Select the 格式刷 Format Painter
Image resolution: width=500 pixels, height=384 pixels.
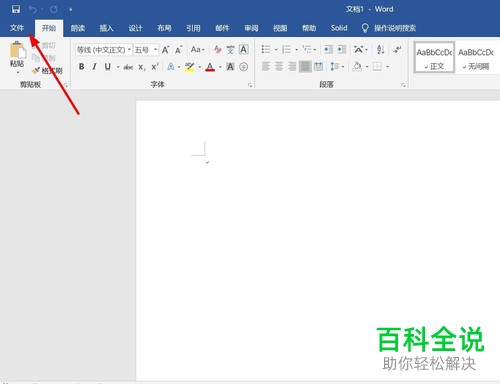(47, 71)
